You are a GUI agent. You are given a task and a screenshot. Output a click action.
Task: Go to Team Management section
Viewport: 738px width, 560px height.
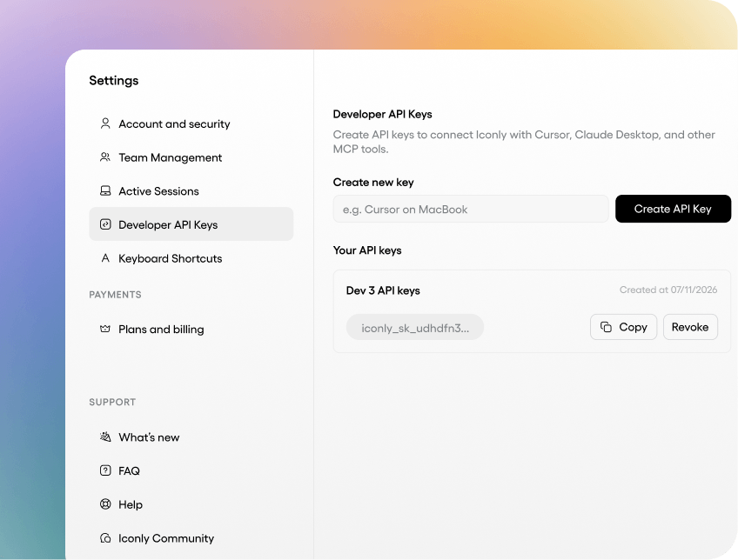tap(191, 157)
